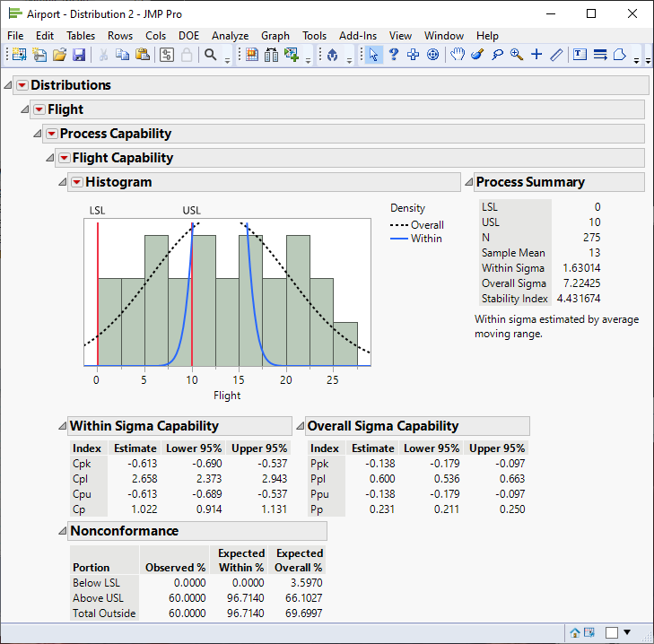This screenshot has width=654, height=644.
Task: Select the Crosshairs tool
Action: pos(536,55)
